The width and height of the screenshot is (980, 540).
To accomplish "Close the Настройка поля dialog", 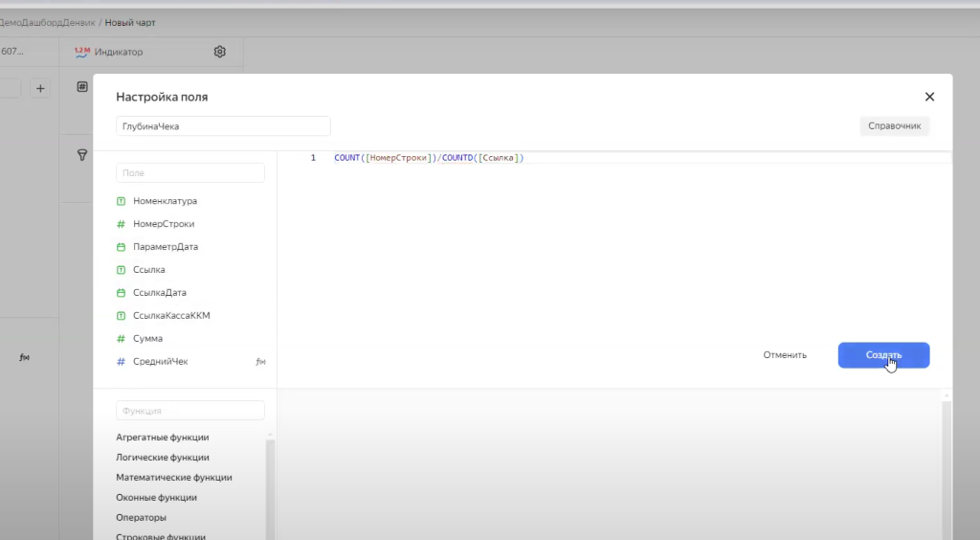I will [x=928, y=97].
